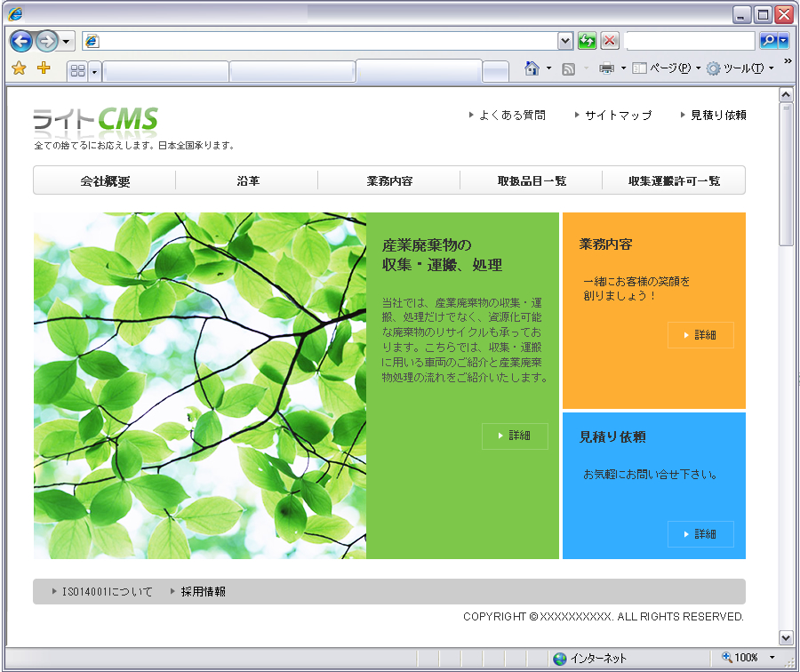
Task: Click the インターネット security zone globe icon
Action: (560, 659)
